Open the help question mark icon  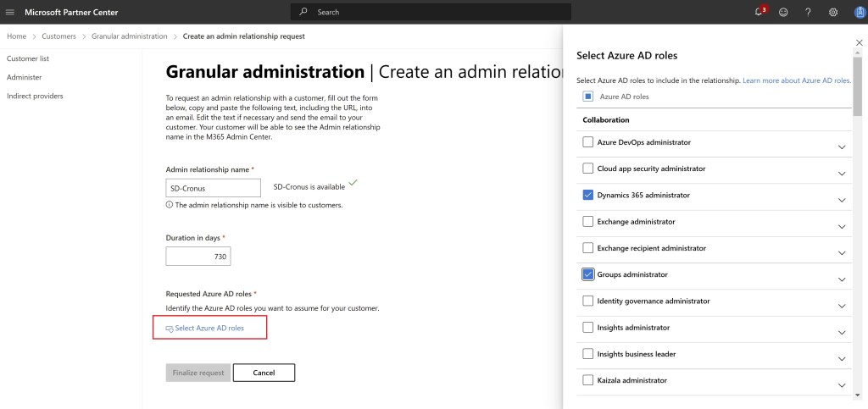coord(808,12)
